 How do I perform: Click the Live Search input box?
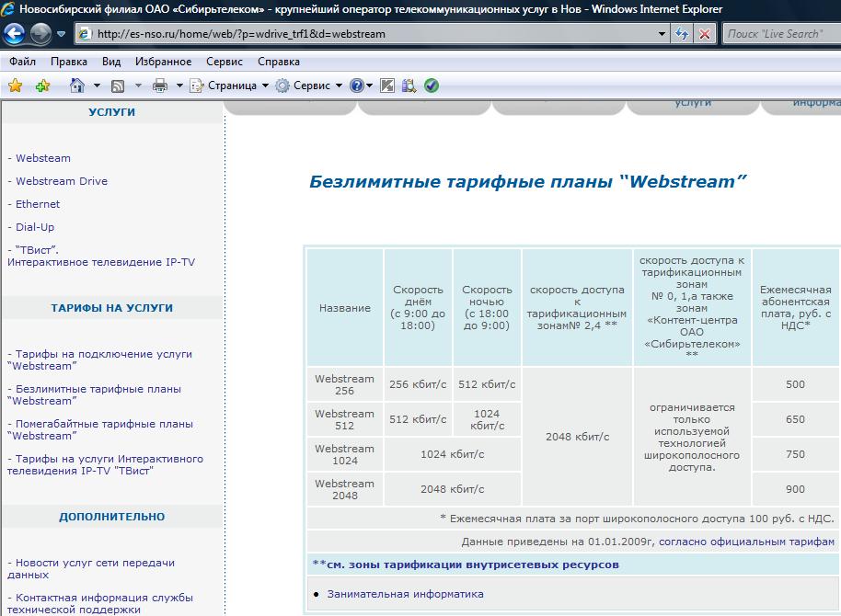coord(783,34)
